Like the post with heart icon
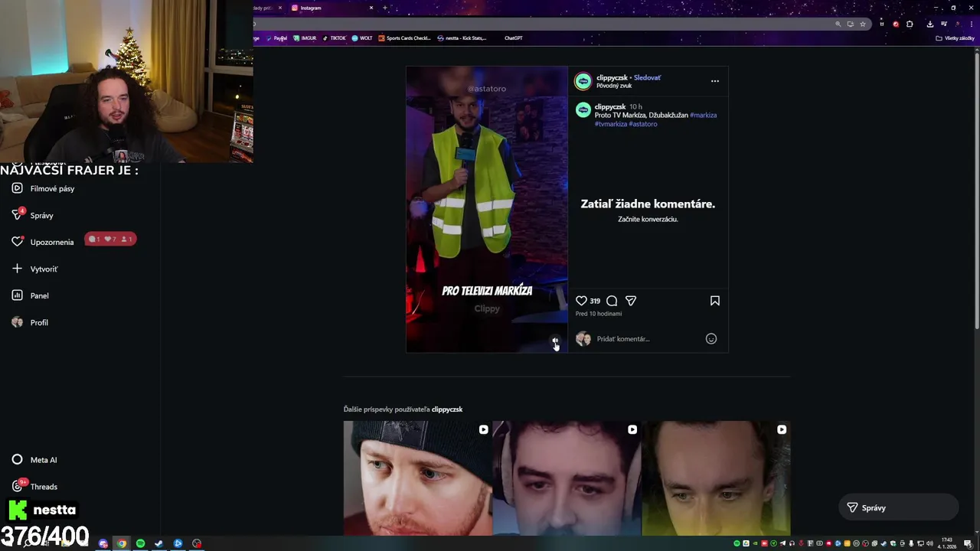 pos(581,301)
